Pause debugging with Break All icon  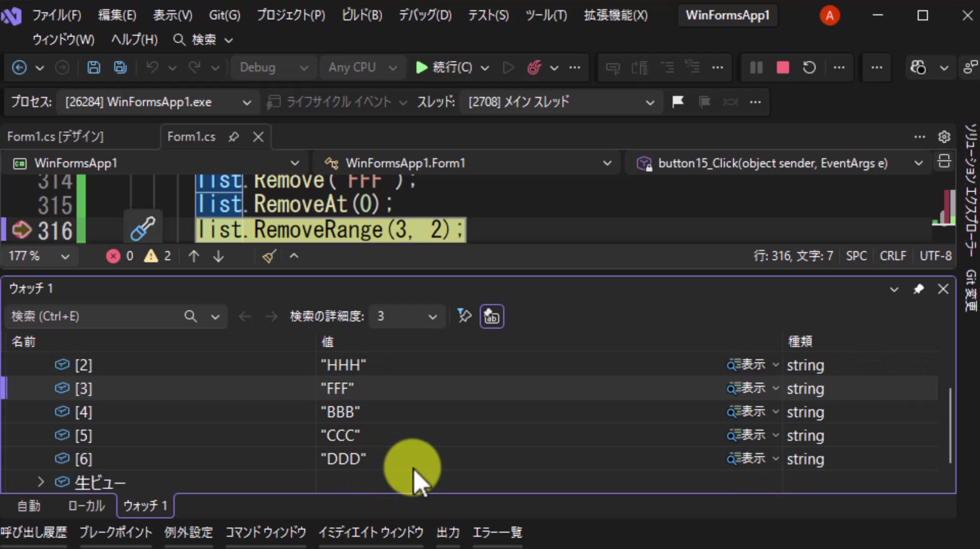756,67
